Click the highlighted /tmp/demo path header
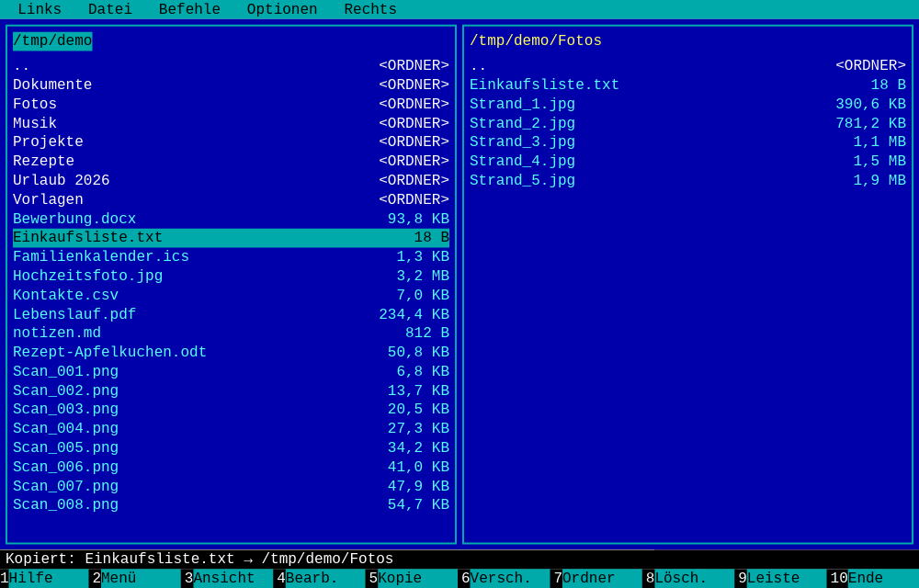 (x=52, y=40)
